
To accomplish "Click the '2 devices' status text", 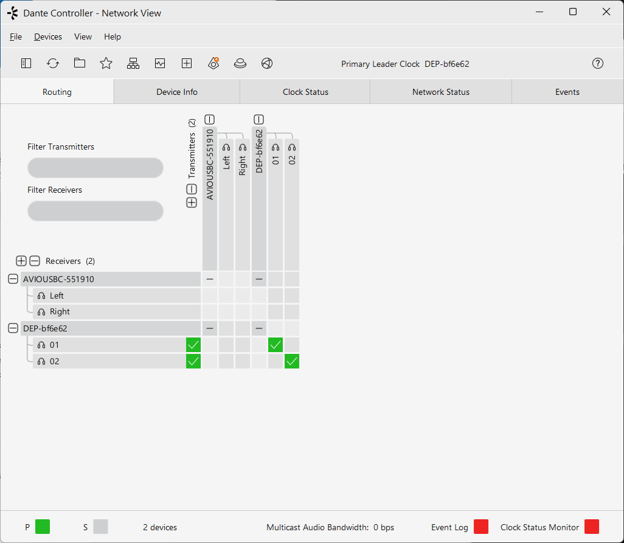I will (160, 527).
